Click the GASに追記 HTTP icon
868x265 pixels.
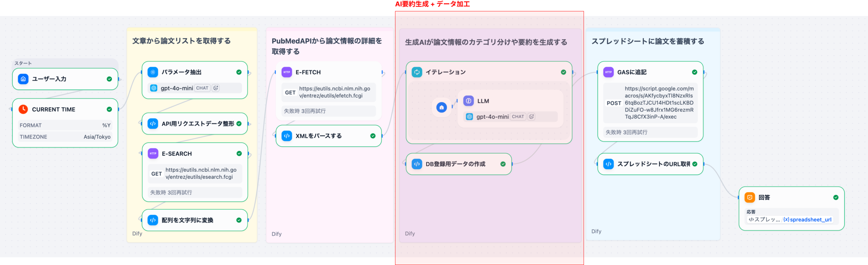[609, 72]
